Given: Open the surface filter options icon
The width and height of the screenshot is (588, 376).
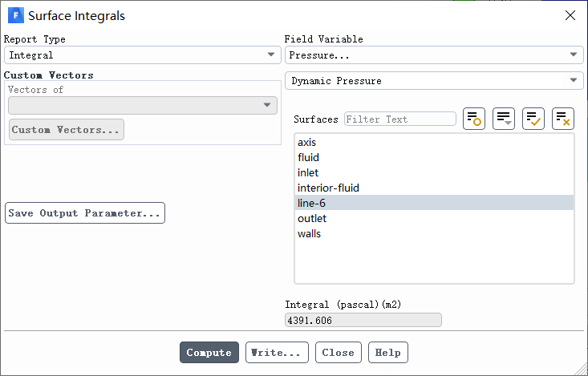Looking at the screenshot, I should (504, 119).
